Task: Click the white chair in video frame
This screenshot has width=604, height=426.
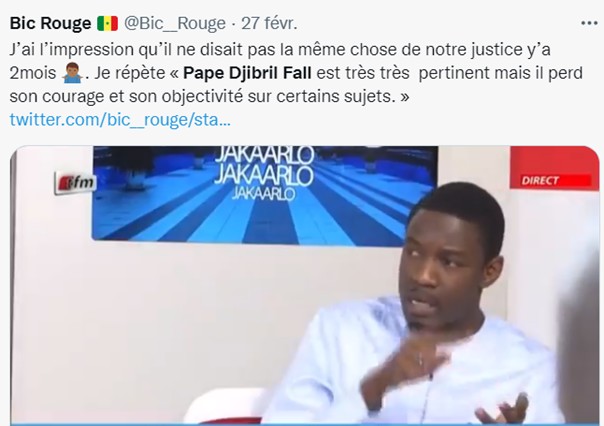Action: (227, 406)
